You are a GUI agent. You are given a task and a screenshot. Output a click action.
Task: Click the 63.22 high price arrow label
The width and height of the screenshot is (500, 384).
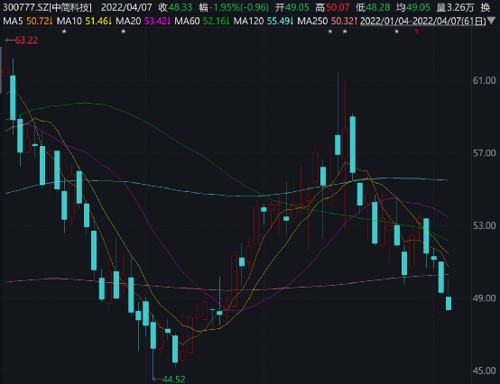[x=21, y=40]
